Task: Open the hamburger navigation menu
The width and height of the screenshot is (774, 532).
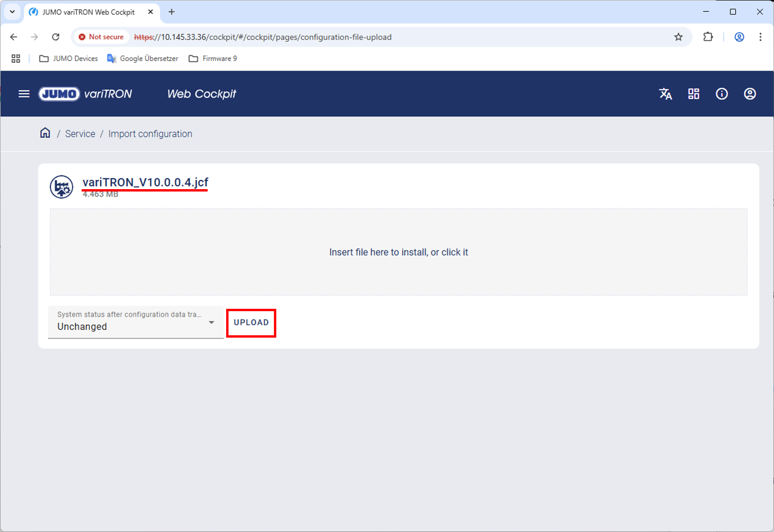Action: pyautogui.click(x=24, y=94)
